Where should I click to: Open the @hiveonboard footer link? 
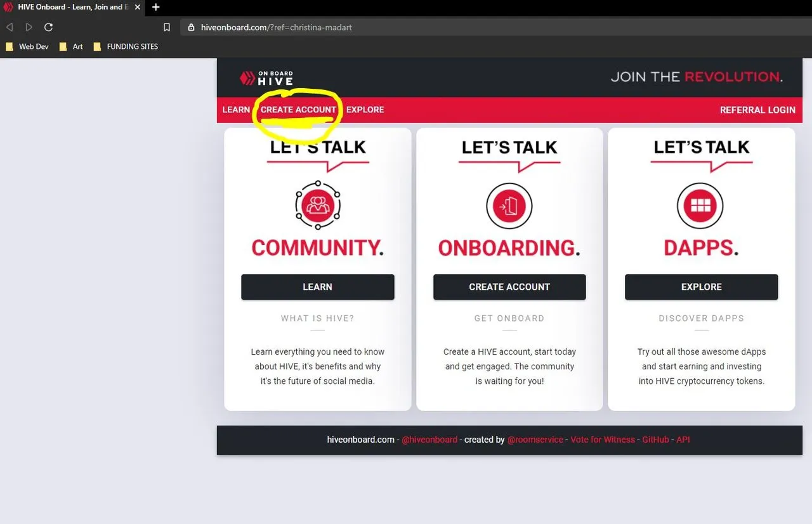point(429,440)
